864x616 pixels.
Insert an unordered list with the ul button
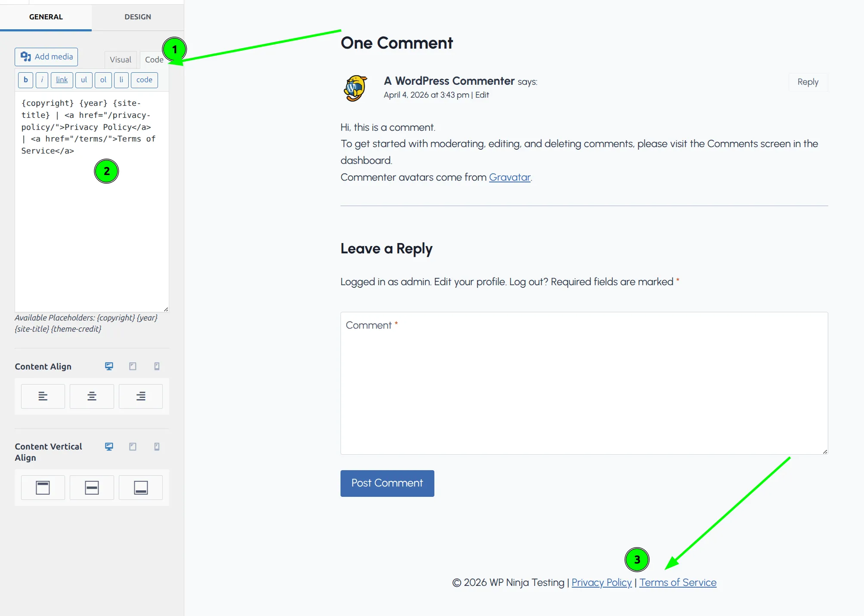(x=84, y=80)
